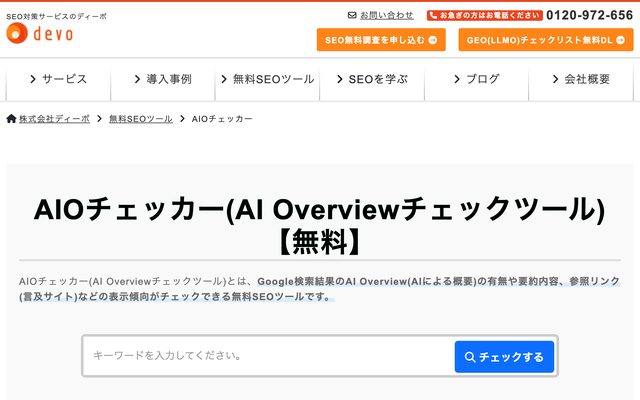Screen dimensions: 640x400
Task: Click the chevron beside 会社概要
Action: click(x=555, y=79)
